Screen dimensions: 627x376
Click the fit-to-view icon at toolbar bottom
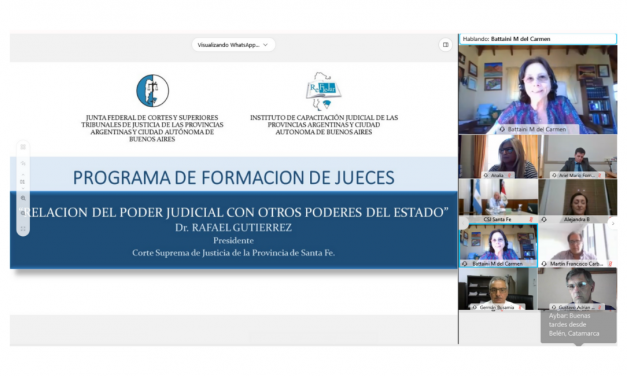(x=23, y=229)
